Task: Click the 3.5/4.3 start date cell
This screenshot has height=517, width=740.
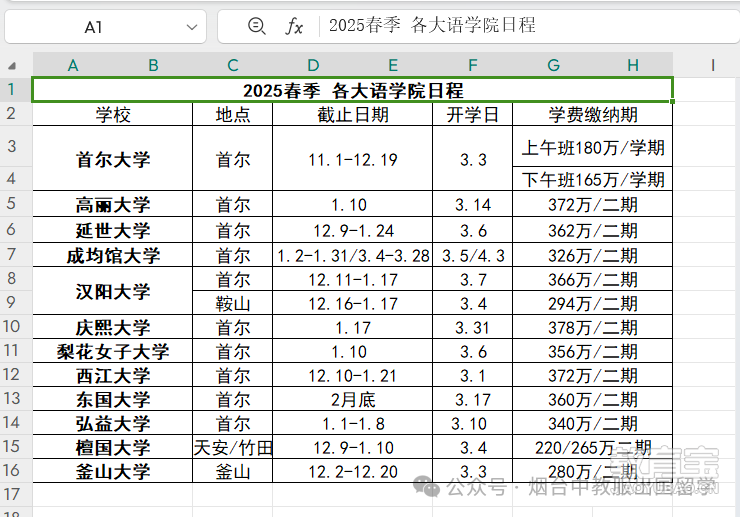Action: coord(472,255)
